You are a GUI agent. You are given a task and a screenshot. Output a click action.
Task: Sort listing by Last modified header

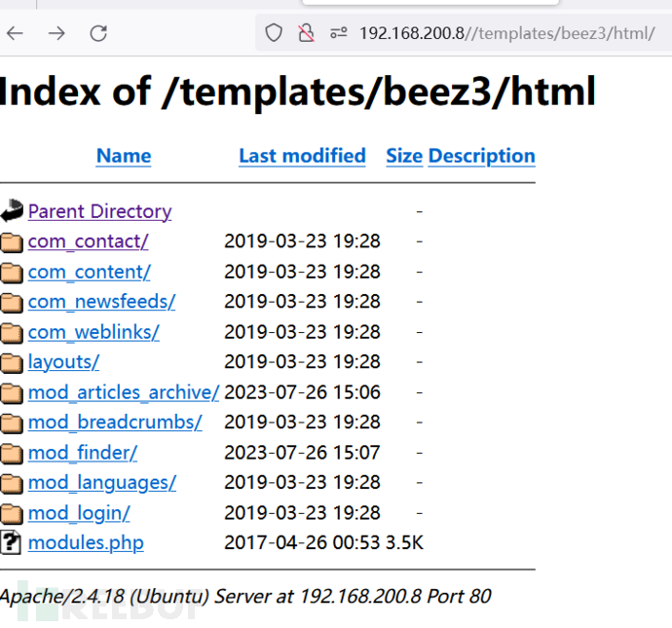pyautogui.click(x=302, y=156)
